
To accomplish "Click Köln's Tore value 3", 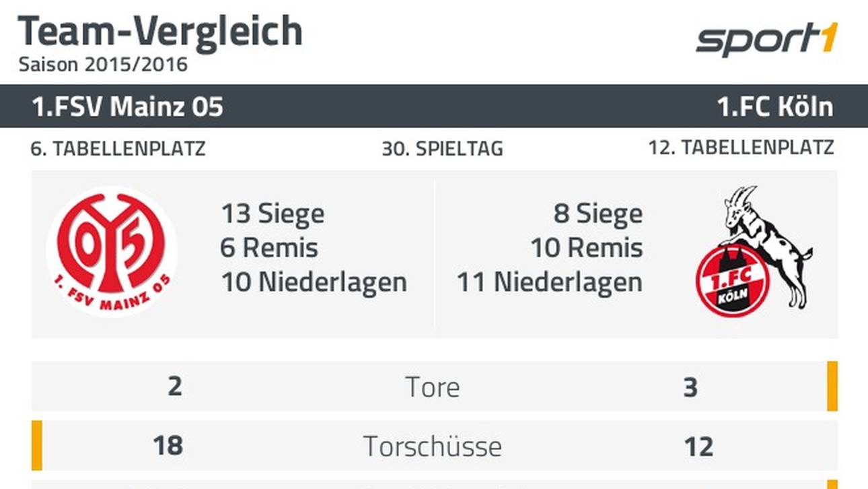I will [690, 388].
